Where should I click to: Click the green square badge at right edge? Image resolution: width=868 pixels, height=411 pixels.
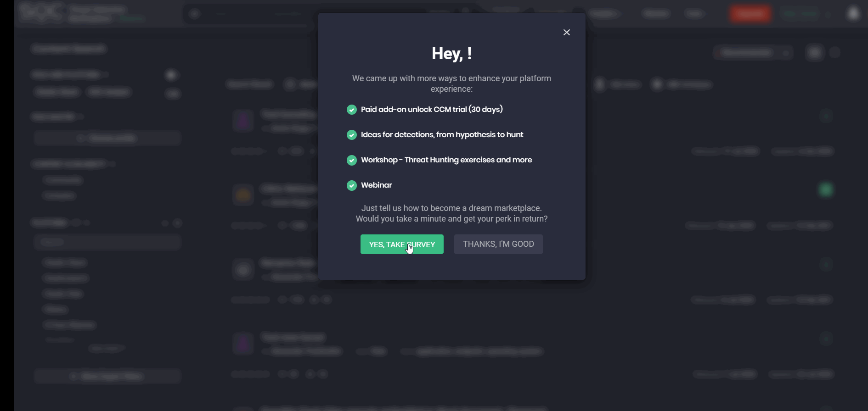point(826,189)
